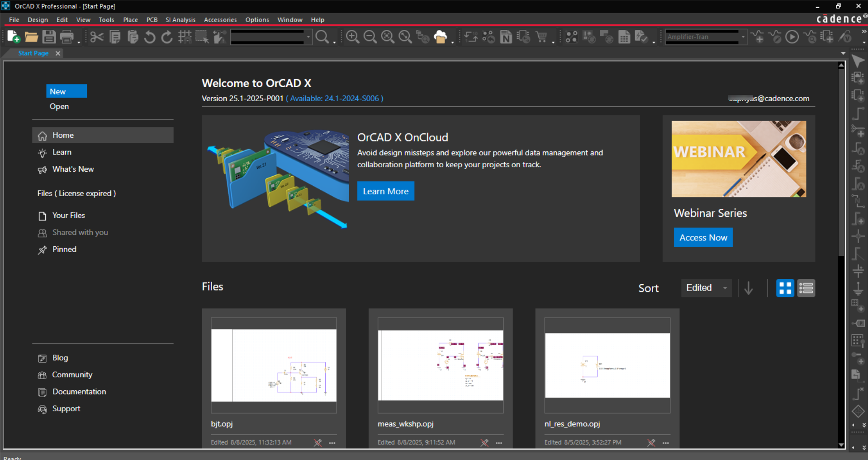The height and width of the screenshot is (460, 868).
Task: Switch Files to list view
Action: pyautogui.click(x=806, y=288)
